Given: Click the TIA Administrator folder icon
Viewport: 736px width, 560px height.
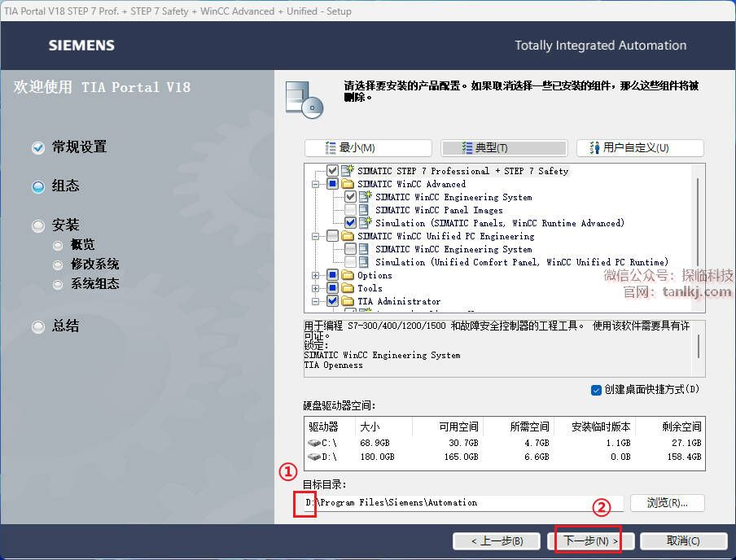Looking at the screenshot, I should pos(348,301).
